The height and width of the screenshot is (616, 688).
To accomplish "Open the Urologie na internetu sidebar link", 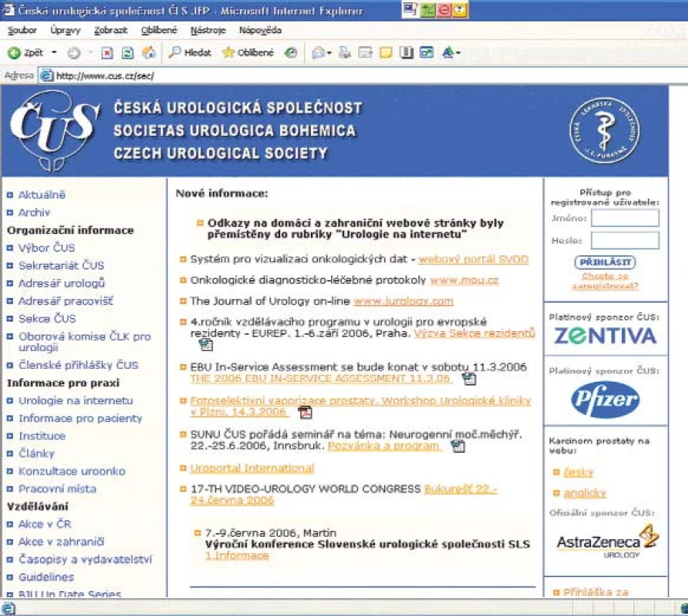I will point(75,400).
